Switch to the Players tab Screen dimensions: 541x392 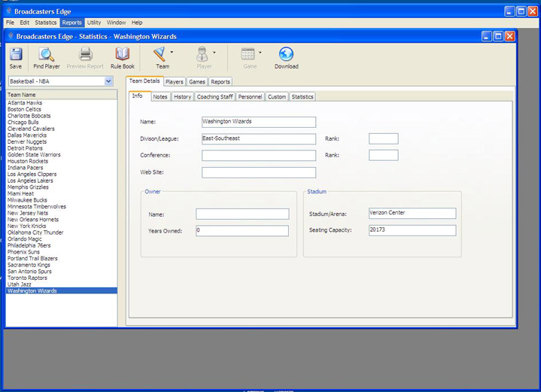pyautogui.click(x=175, y=82)
